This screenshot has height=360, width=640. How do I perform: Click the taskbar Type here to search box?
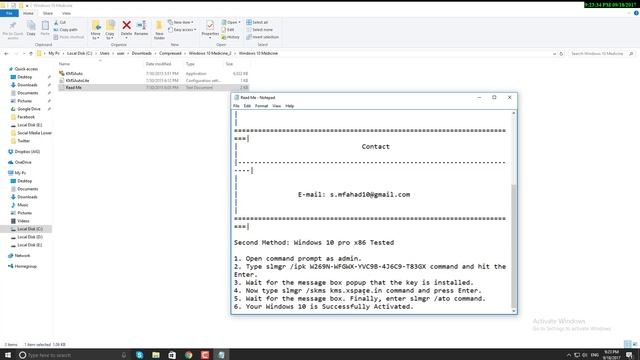(73, 355)
